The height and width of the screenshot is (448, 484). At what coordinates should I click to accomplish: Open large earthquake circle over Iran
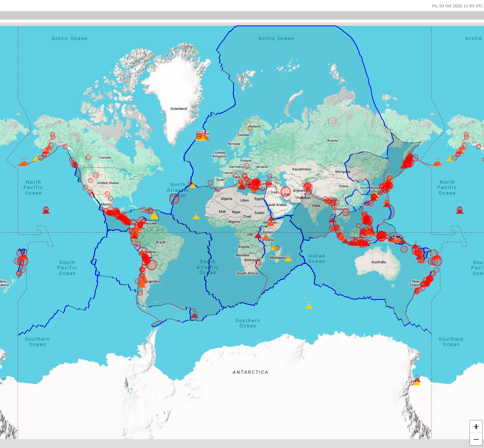[286, 192]
